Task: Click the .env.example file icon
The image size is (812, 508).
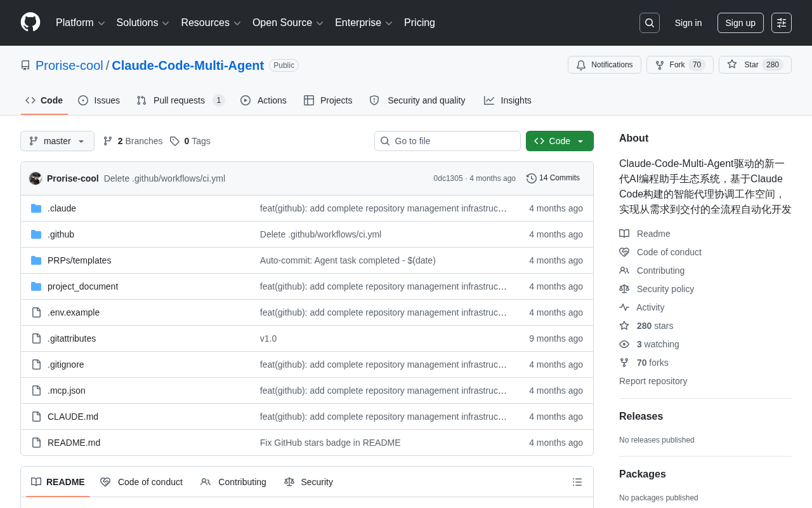Action: [36, 312]
